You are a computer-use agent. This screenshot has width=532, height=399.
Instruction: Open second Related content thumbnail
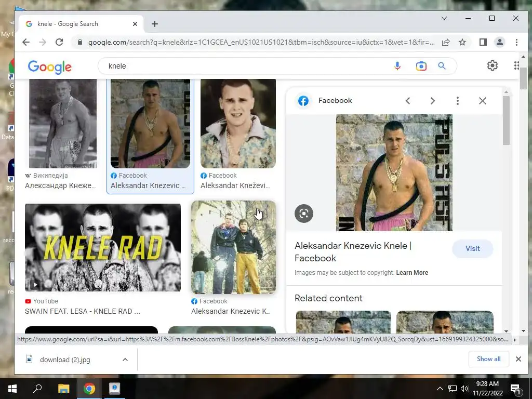[445, 322]
